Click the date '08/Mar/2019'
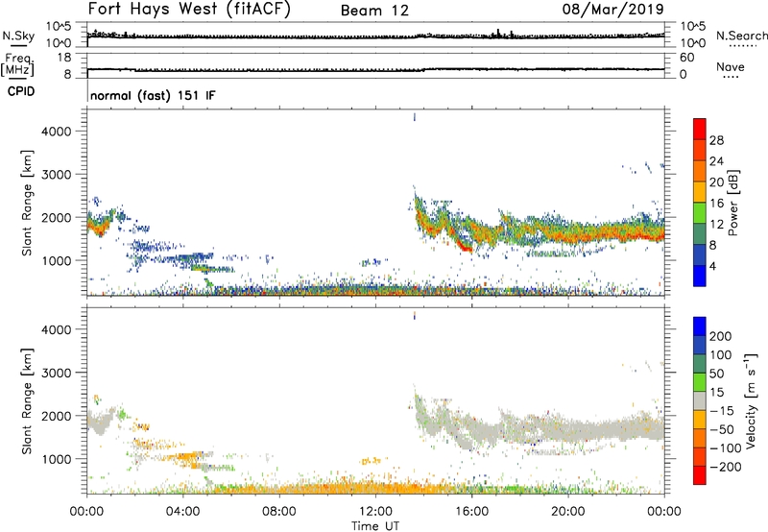This screenshot has width=768, height=532. [x=612, y=9]
